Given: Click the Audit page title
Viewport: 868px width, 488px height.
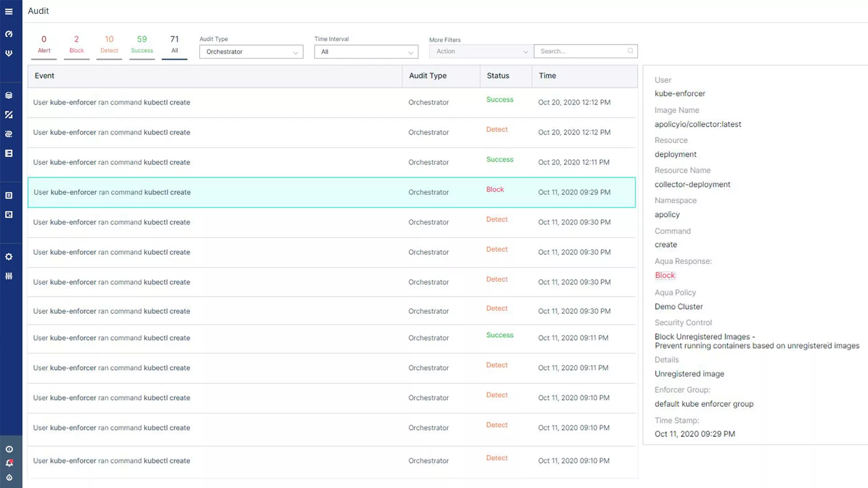Looking at the screenshot, I should coord(38,11).
